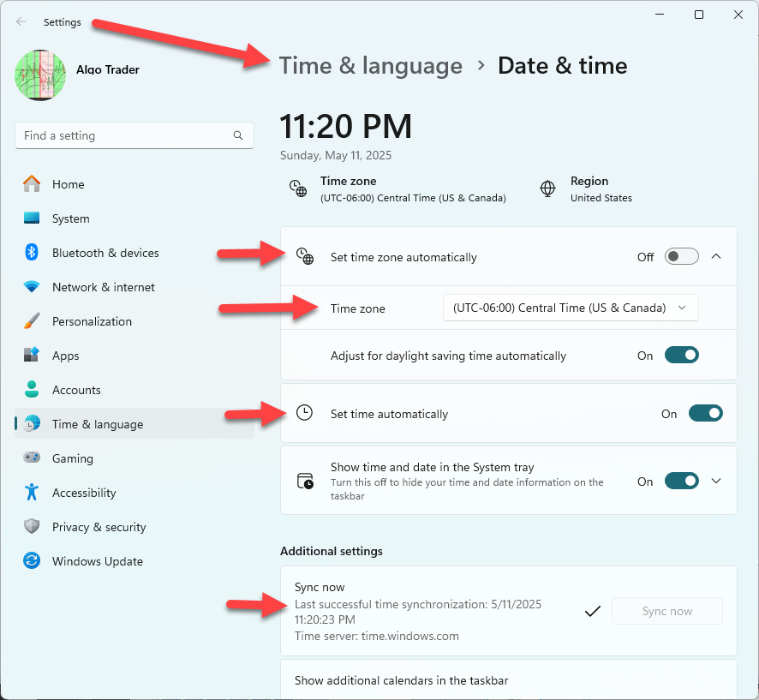The width and height of the screenshot is (759, 700).
Task: Open the Region United States summary
Action: point(586,188)
